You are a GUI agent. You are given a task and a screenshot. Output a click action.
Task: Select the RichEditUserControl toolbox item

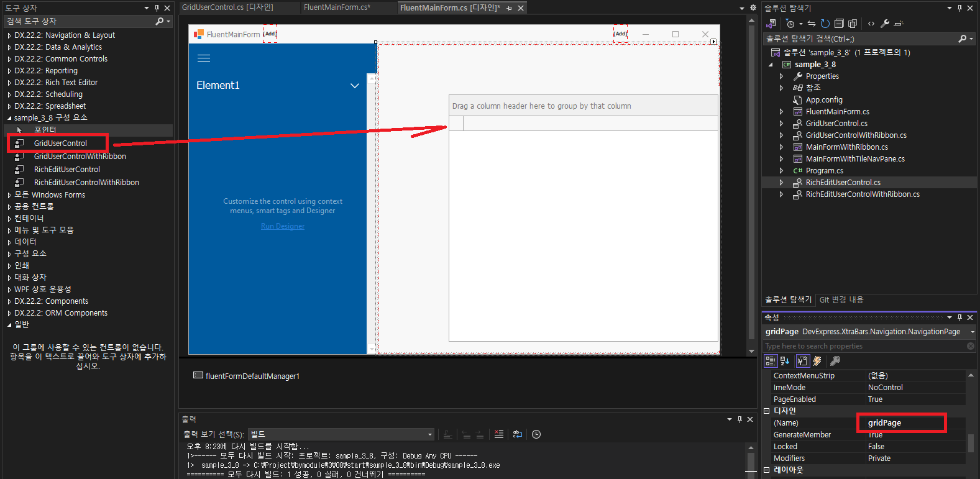(67, 169)
